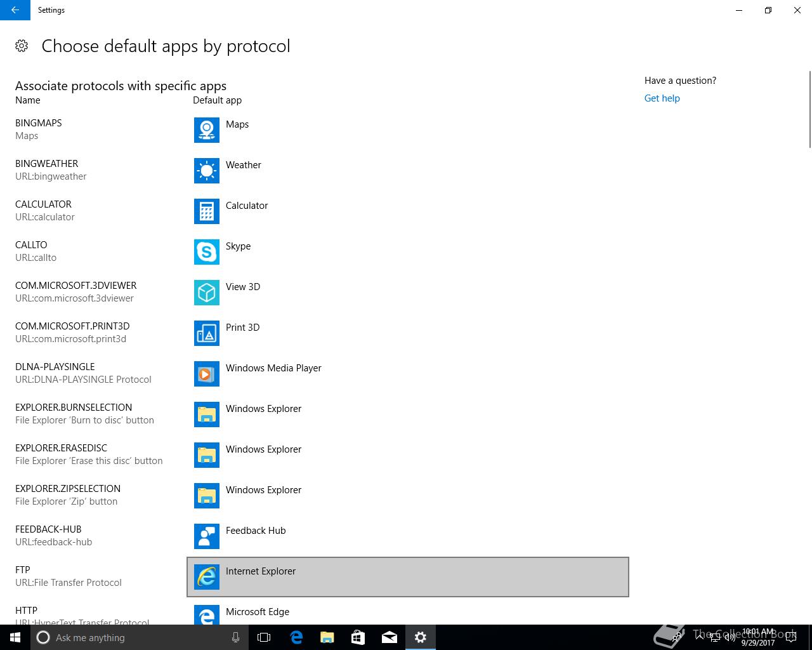
Task: Change default app labeled Feedback Hub
Action: (x=408, y=536)
